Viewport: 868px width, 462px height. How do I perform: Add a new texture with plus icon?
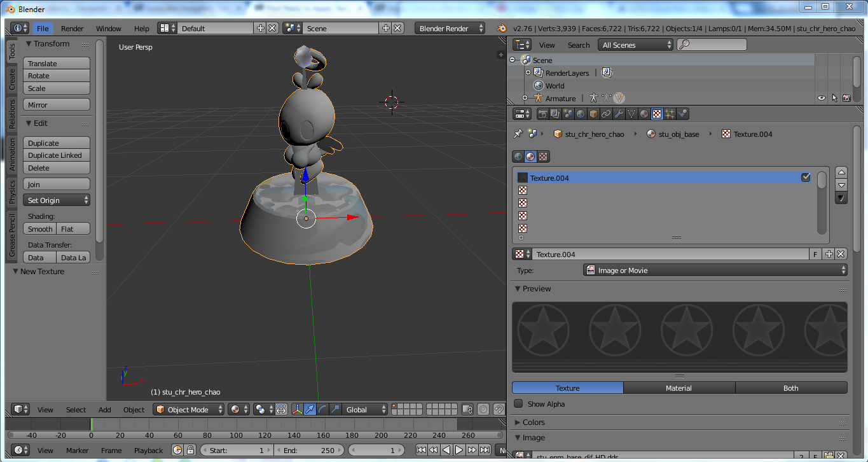point(829,254)
